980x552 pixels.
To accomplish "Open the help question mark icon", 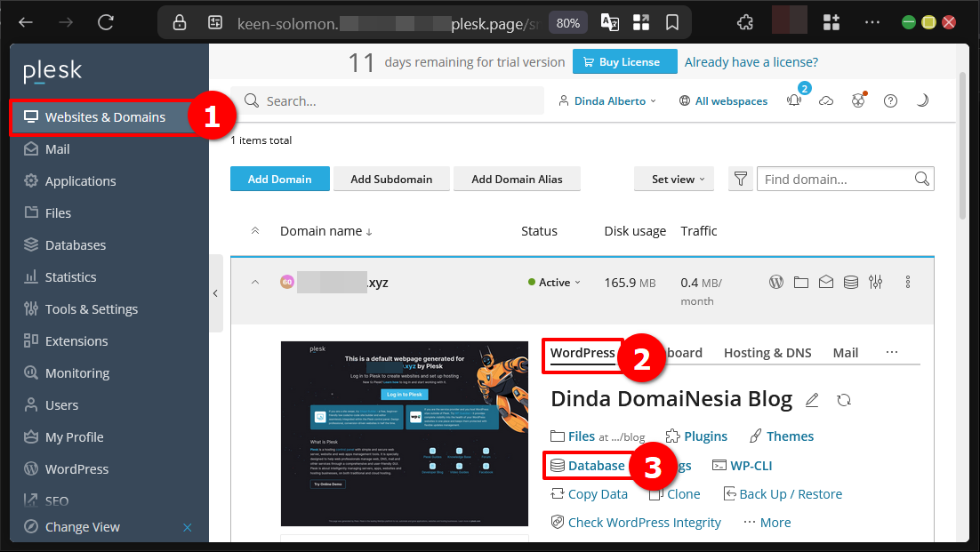I will pos(890,101).
